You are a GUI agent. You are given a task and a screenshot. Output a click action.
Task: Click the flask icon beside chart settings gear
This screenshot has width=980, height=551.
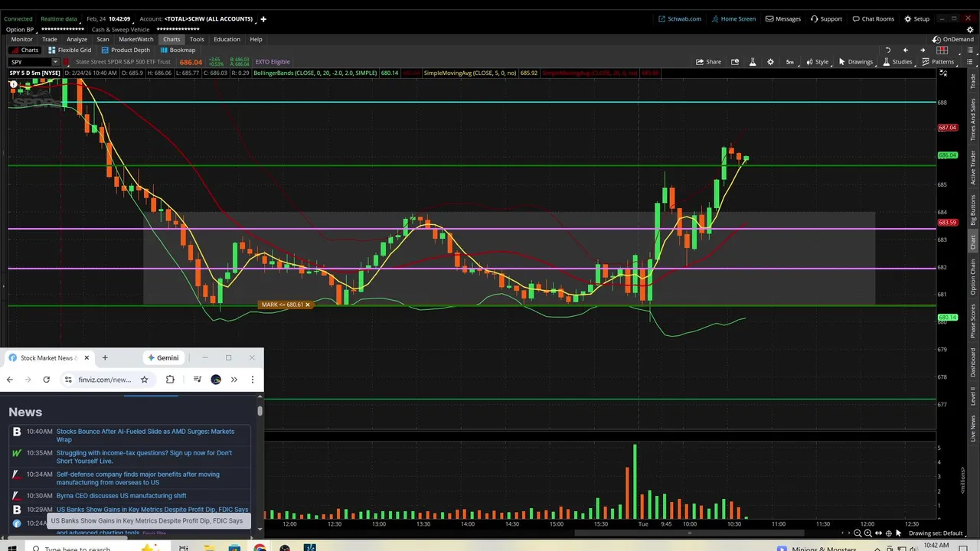click(752, 62)
